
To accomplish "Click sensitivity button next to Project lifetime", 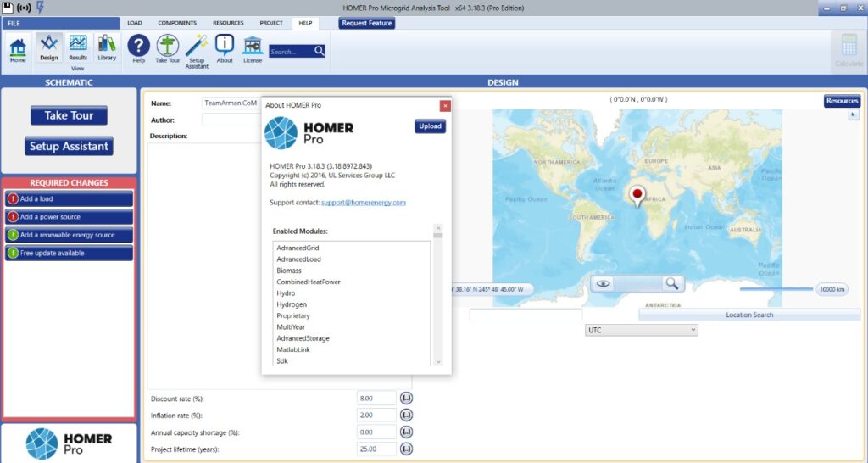I will point(406,449).
